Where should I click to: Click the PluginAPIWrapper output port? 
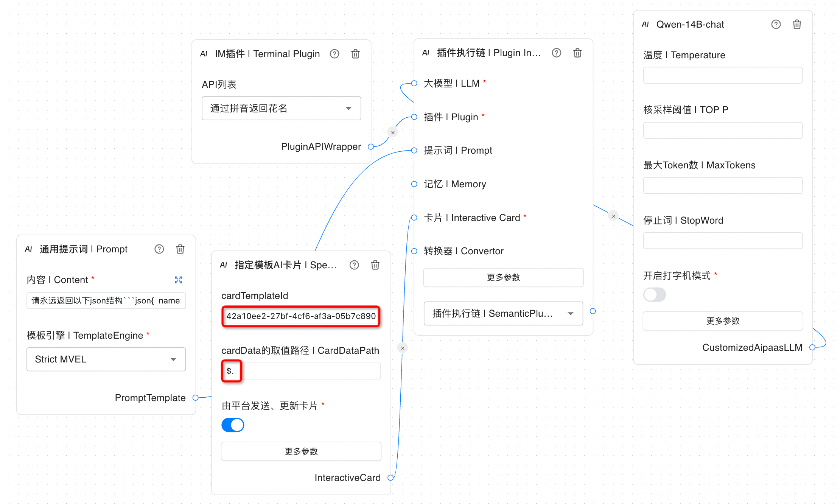click(x=371, y=147)
